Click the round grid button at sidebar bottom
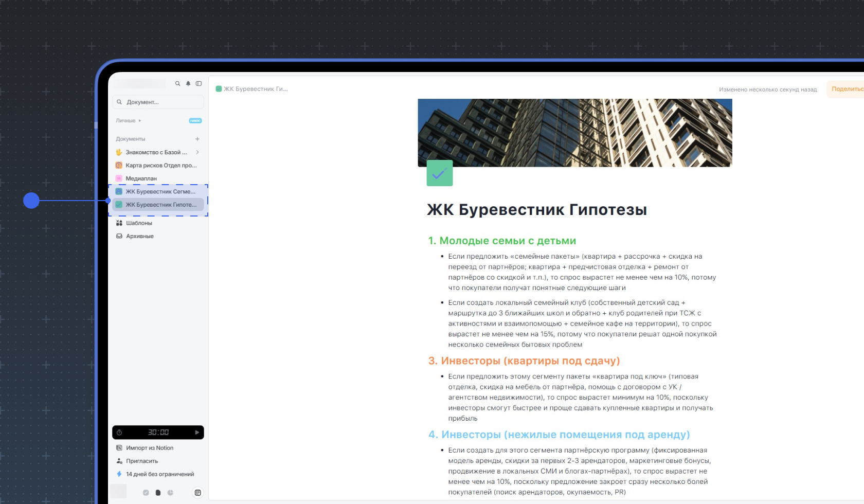The height and width of the screenshot is (504, 864). click(197, 493)
